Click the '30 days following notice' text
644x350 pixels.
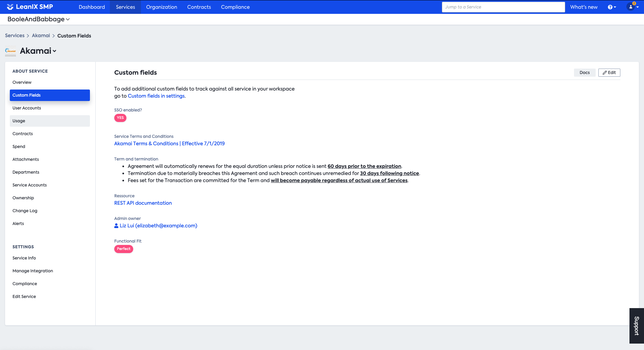click(389, 173)
